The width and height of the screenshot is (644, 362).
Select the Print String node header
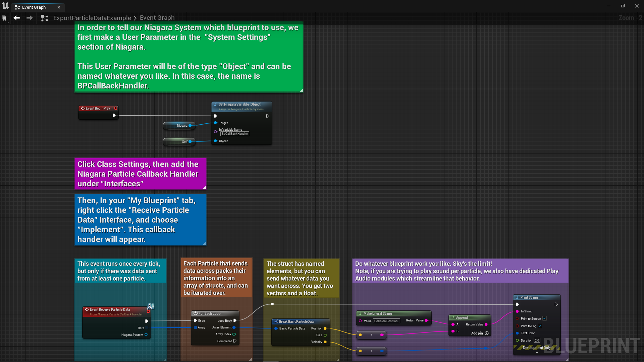(537, 297)
